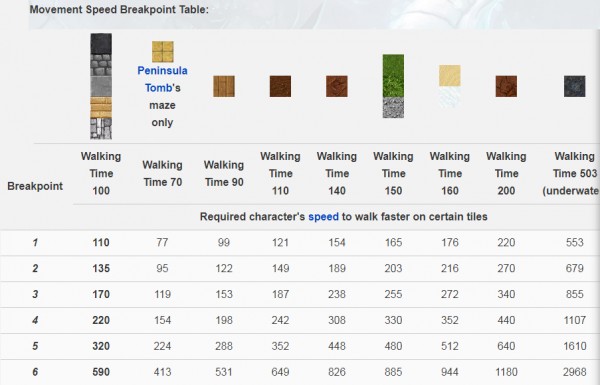
Task: Click the Walking Time 100 column header
Action: [101, 173]
